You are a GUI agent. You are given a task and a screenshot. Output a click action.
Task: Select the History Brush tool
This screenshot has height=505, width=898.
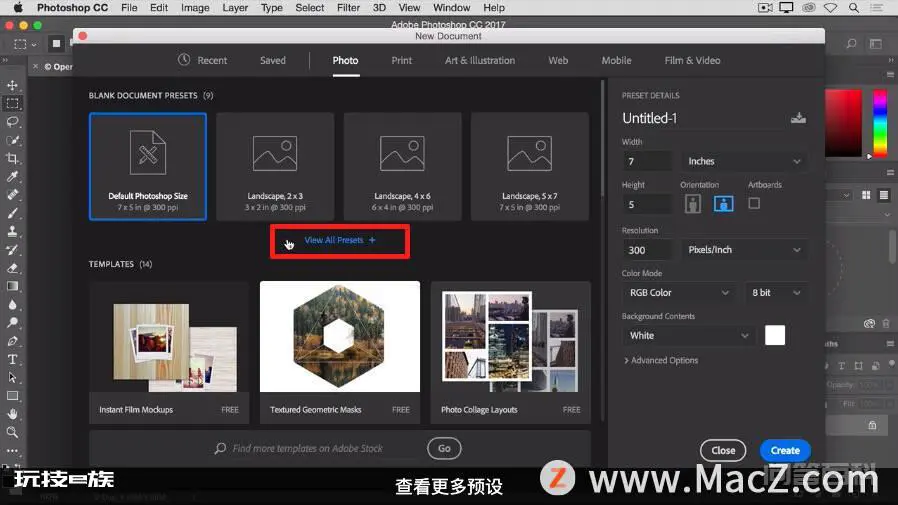click(x=12, y=250)
